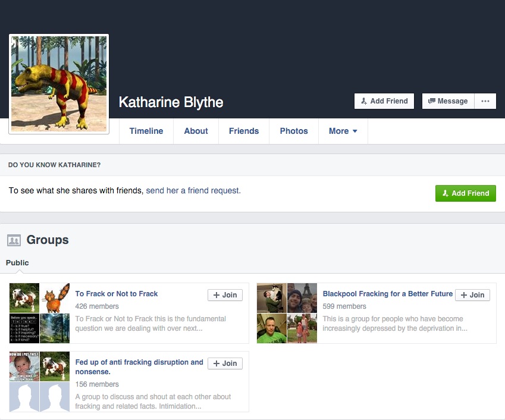Open Katharine Blythe's dinosaur profile picture
This screenshot has height=420, width=505.
(59, 84)
